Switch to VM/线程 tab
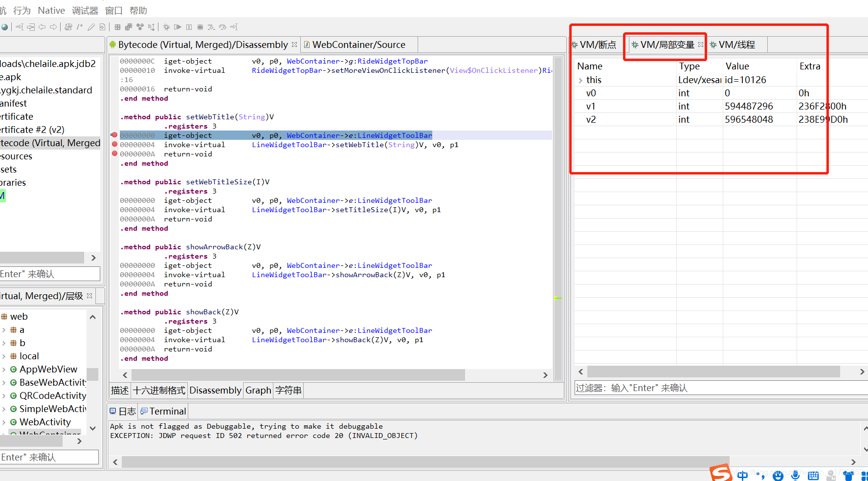The image size is (868, 481). [737, 45]
